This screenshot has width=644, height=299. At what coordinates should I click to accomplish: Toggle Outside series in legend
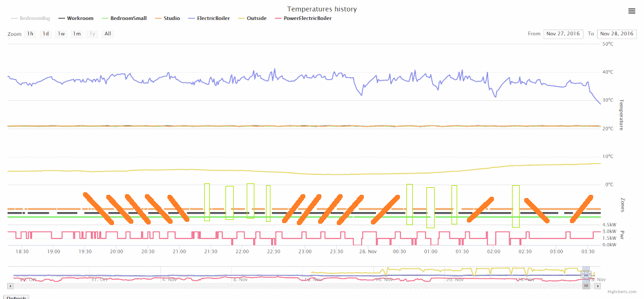pyautogui.click(x=252, y=19)
